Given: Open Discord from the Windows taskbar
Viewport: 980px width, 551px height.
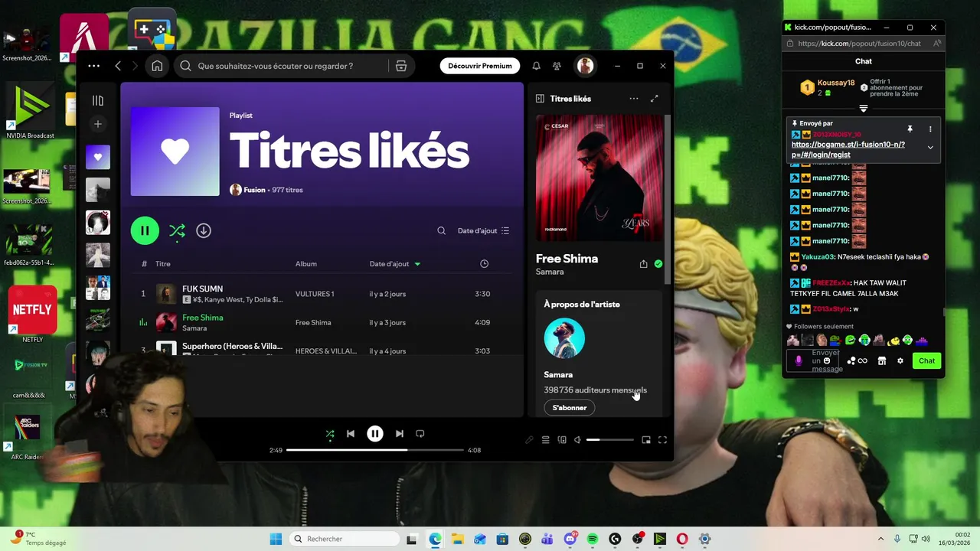Looking at the screenshot, I should [570, 539].
